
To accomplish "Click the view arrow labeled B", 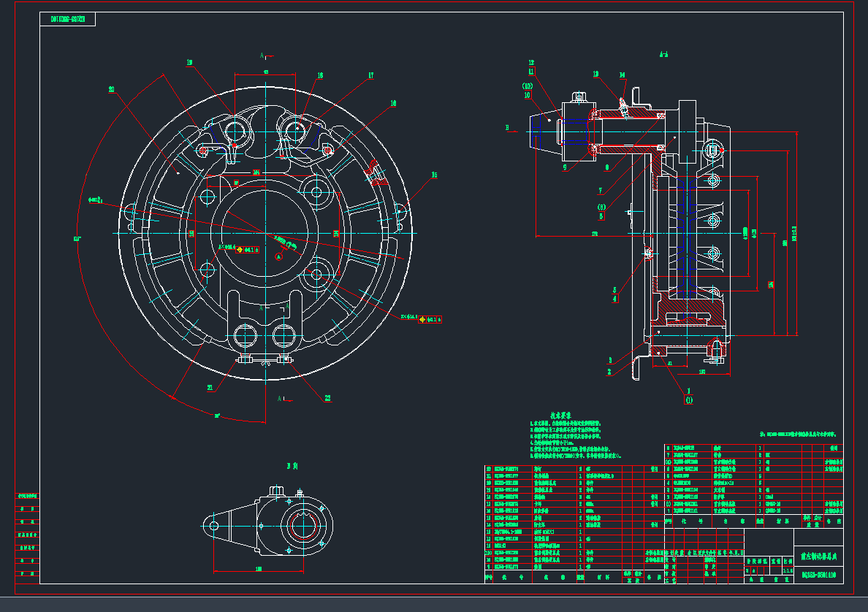I will (506, 128).
